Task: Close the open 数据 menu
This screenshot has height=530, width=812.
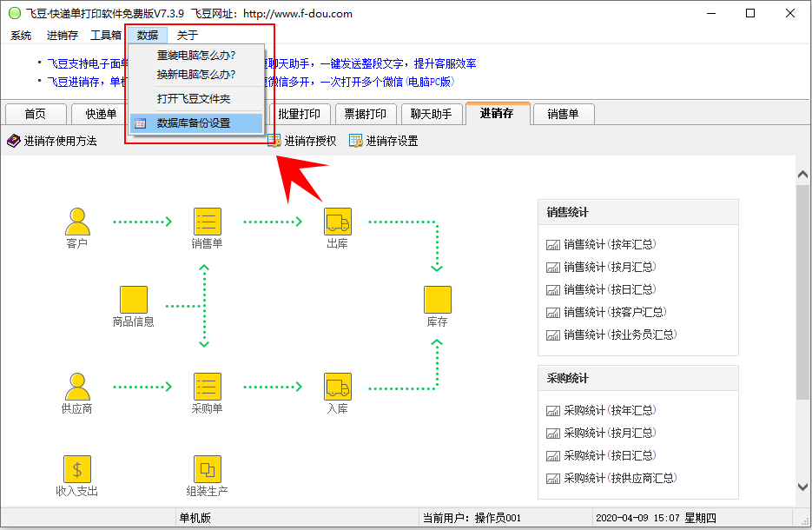Action: click(148, 36)
